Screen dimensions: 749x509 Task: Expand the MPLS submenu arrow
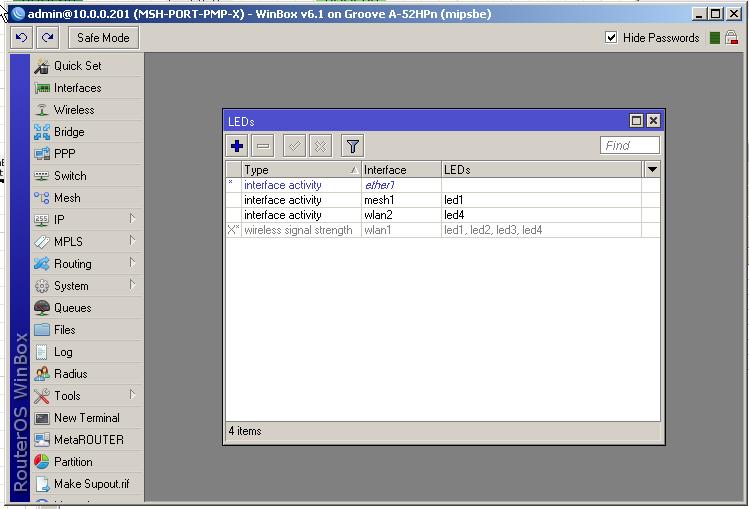pos(133,241)
